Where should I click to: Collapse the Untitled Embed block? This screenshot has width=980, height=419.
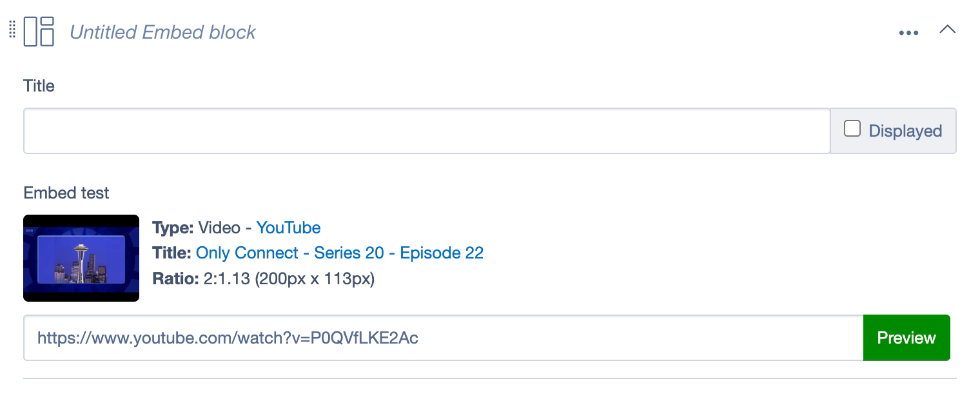point(947,30)
